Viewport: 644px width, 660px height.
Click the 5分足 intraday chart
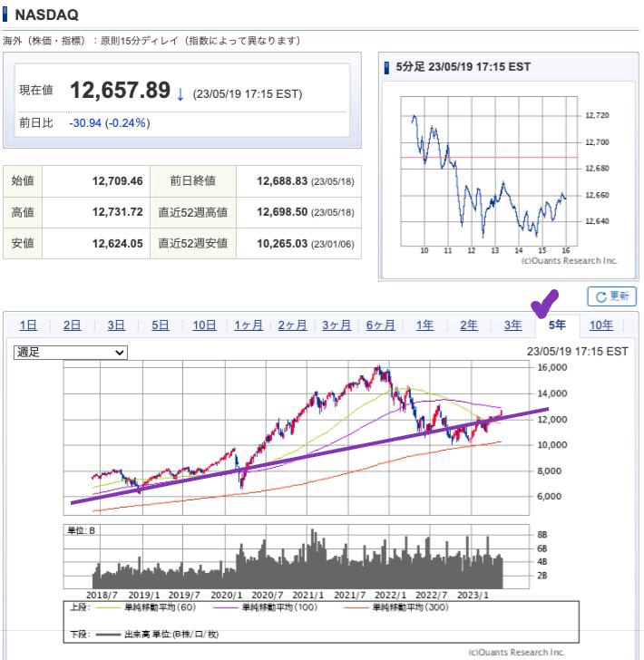(489, 170)
